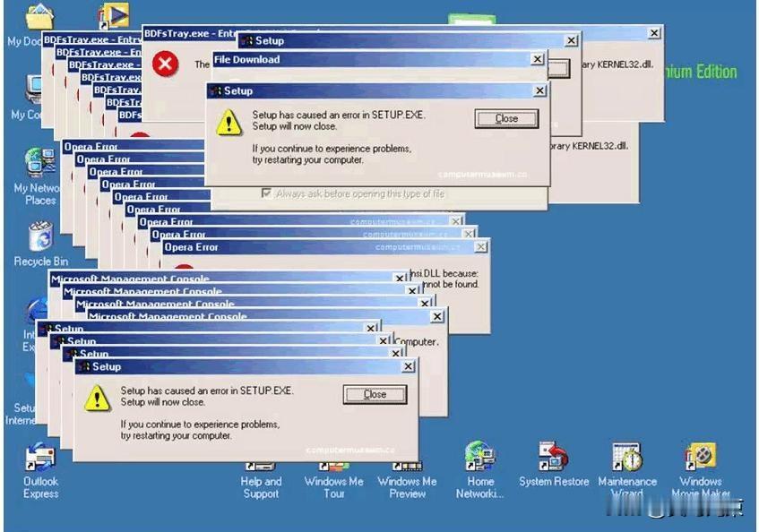Close the large BDFsTray.exe error window via X

654,33
